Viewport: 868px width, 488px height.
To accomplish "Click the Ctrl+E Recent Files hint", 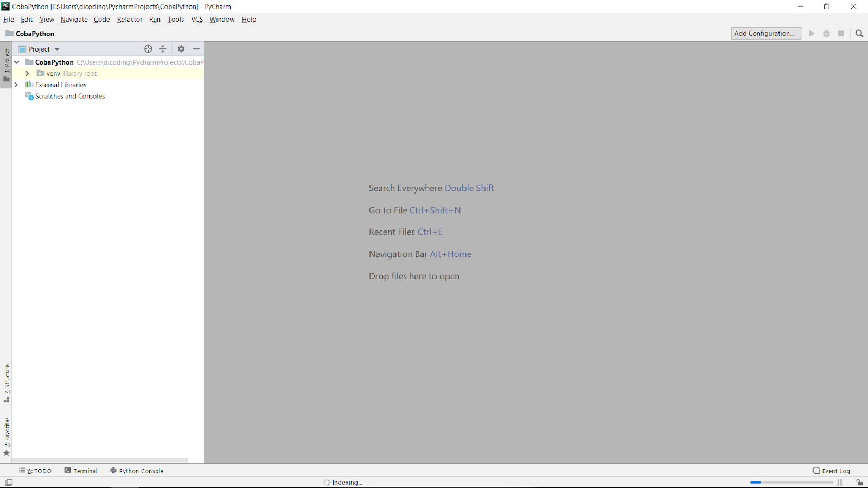I will (x=430, y=232).
